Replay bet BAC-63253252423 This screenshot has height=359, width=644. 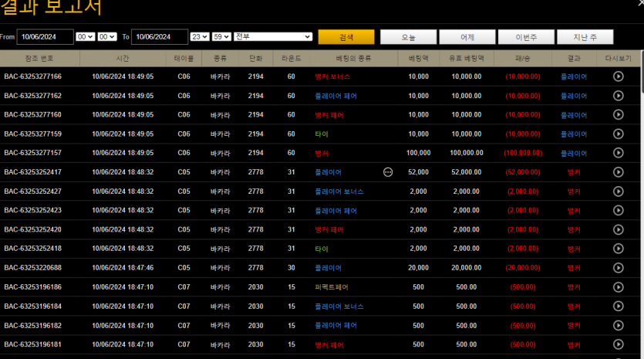tap(618, 211)
